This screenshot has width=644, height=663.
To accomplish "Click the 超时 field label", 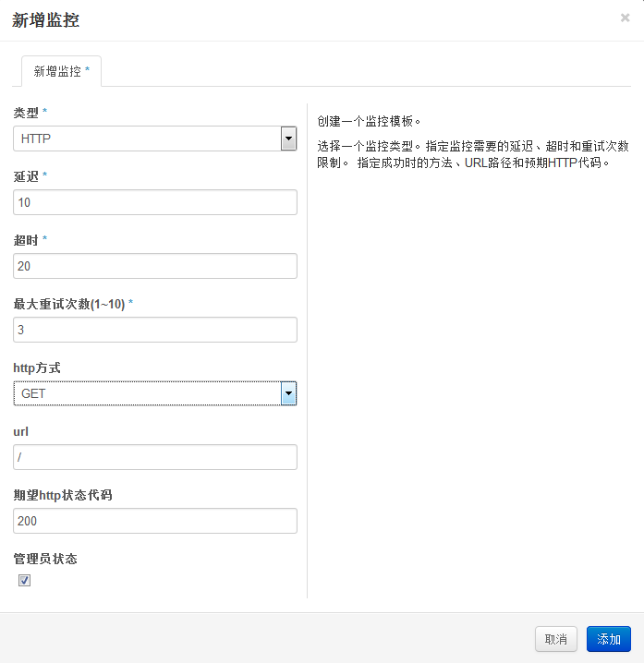I will [x=26, y=240].
